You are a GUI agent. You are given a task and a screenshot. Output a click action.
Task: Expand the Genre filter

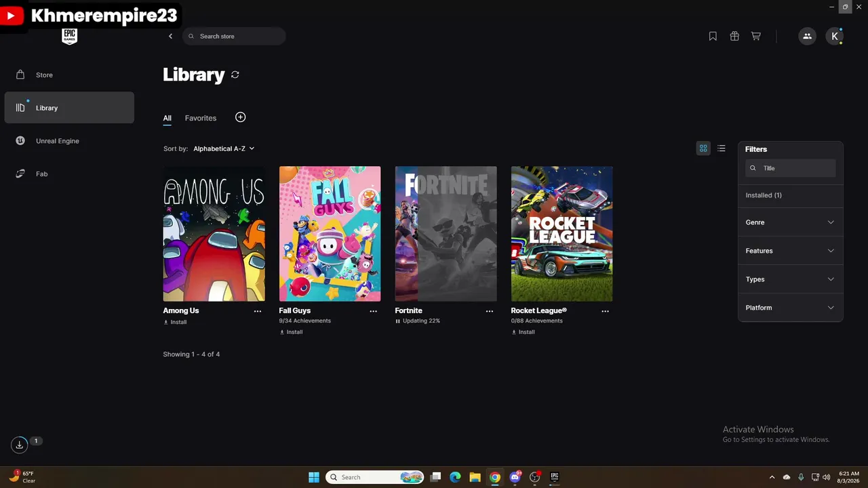coord(790,222)
